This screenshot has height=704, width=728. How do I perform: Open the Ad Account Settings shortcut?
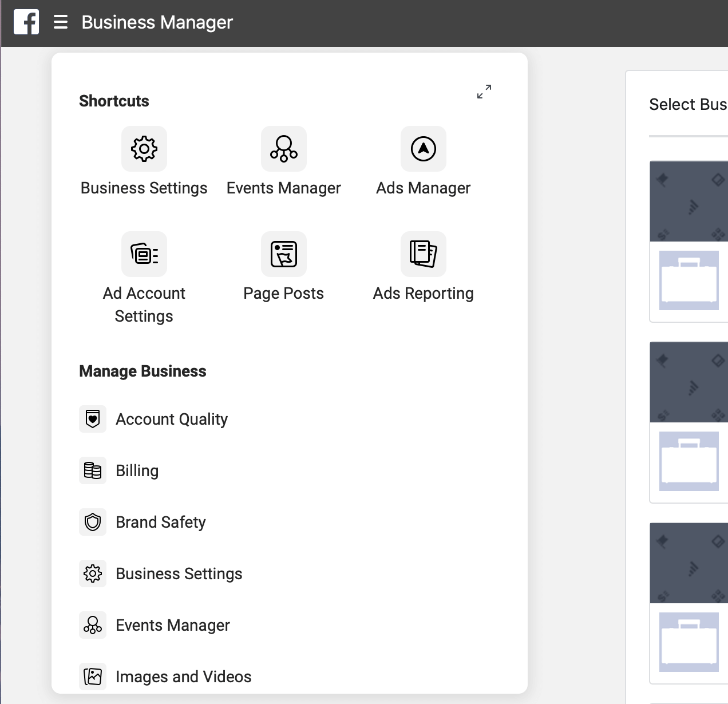144,254
